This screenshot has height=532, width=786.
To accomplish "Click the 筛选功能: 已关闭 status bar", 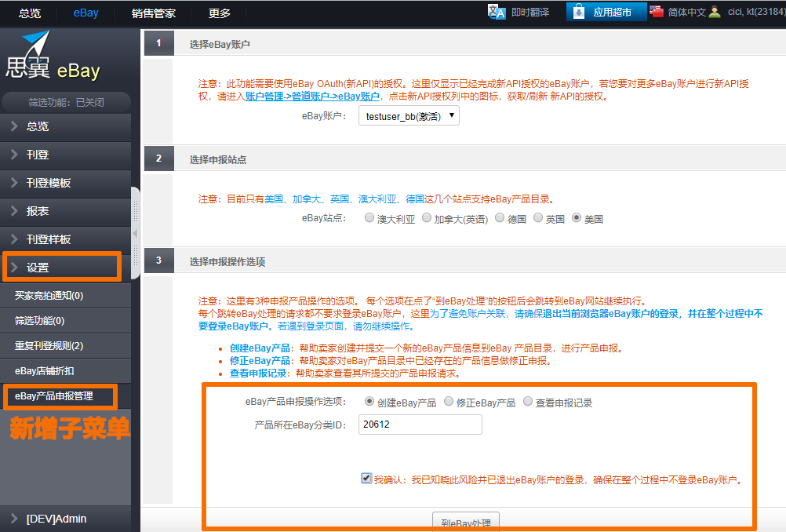I will point(66,102).
